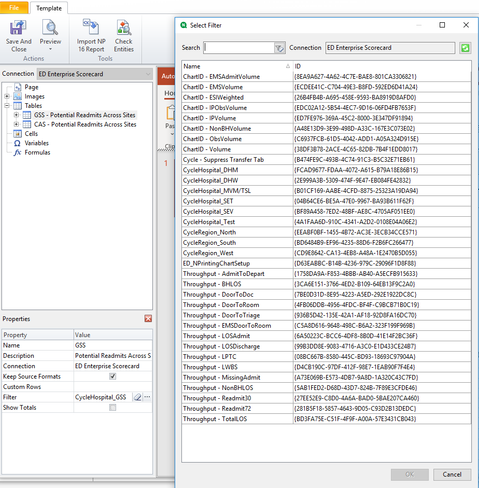
Task: Refresh the connection with the green icon
Action: pos(465,48)
